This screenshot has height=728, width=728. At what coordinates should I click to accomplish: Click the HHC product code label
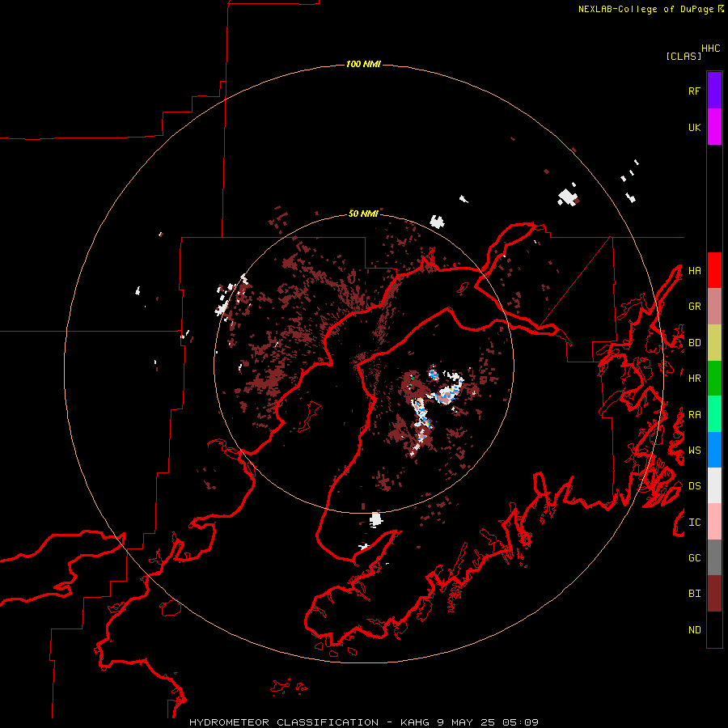711,49
